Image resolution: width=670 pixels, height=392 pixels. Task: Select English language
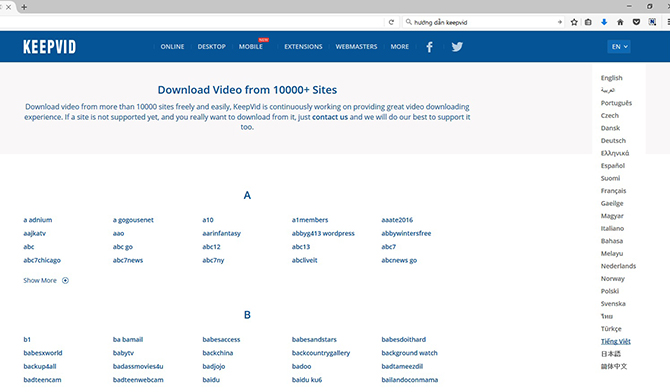(611, 78)
